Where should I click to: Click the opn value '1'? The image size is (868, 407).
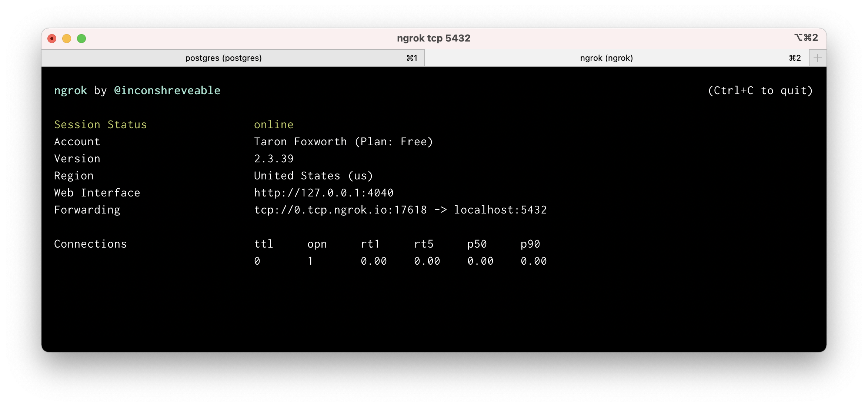pyautogui.click(x=310, y=261)
